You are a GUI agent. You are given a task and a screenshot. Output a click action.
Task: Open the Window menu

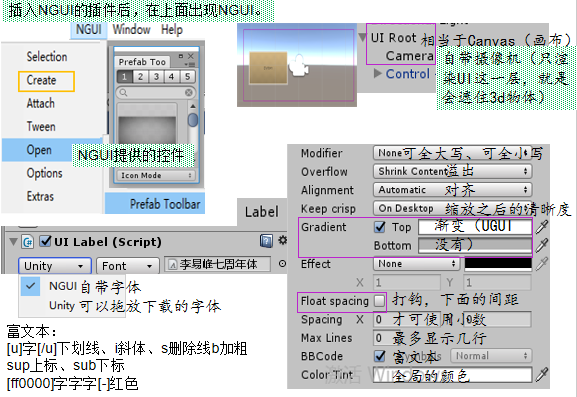tap(131, 29)
